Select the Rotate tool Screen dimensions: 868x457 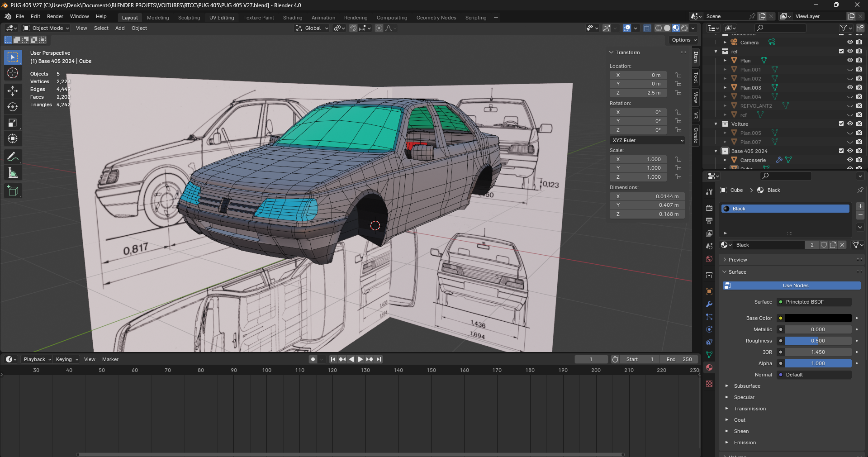coord(13,107)
